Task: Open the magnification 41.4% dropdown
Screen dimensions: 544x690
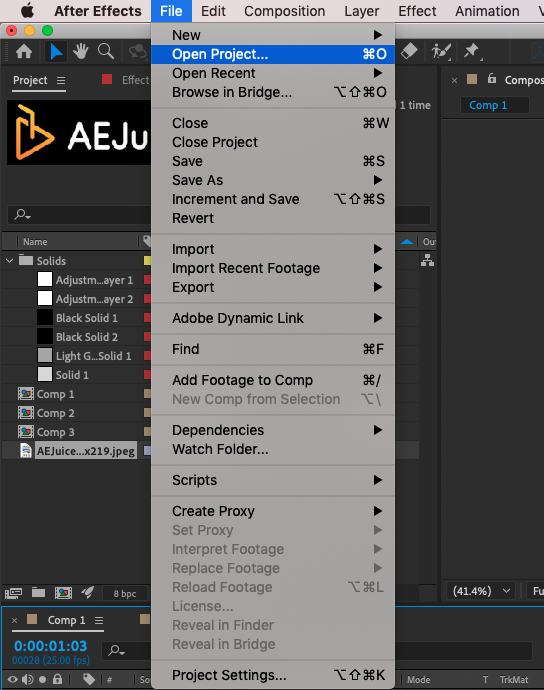Action: 482,591
